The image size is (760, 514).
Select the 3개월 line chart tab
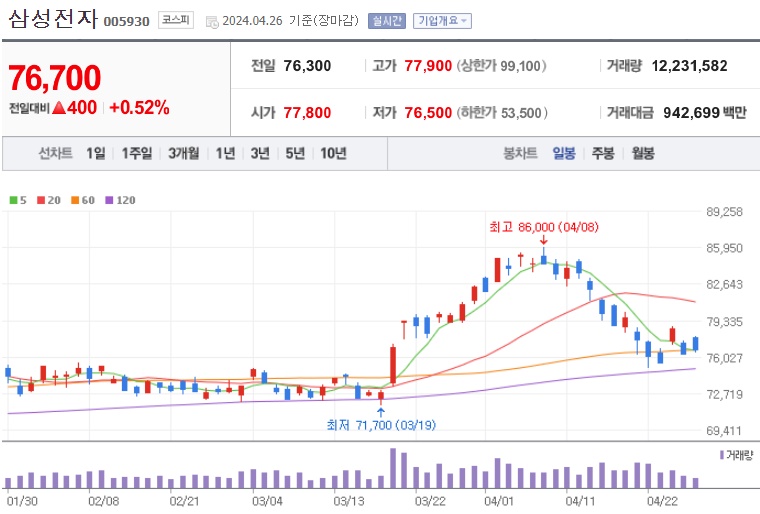click(x=184, y=154)
